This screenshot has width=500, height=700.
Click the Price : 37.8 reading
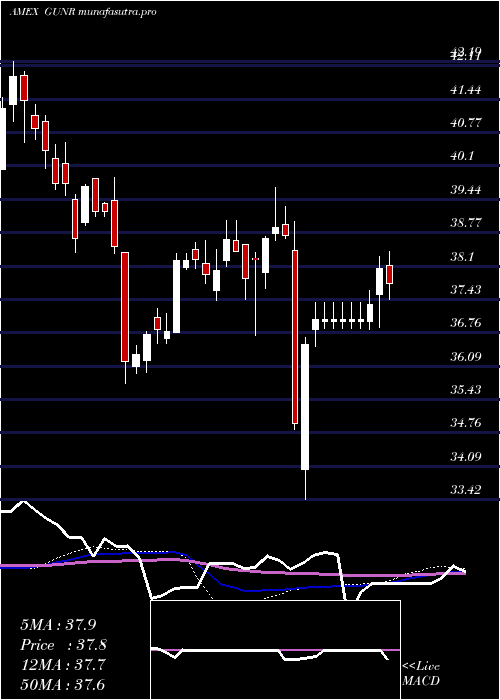point(63,645)
